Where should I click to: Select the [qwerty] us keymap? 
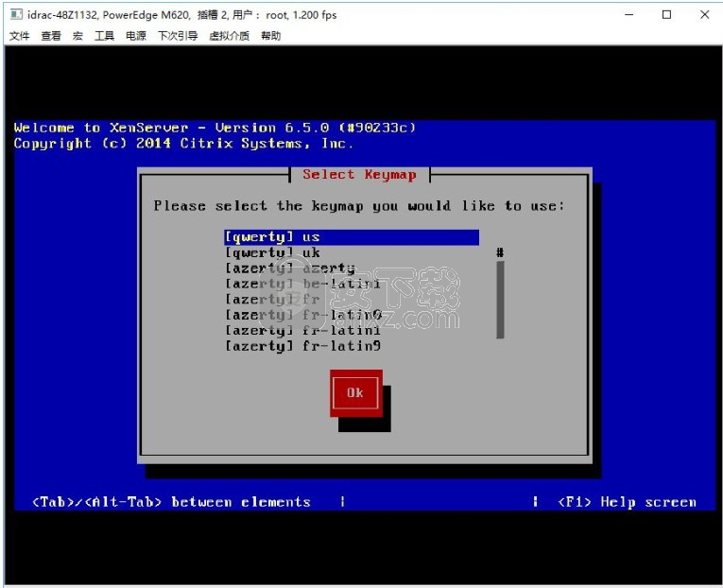[352, 237]
